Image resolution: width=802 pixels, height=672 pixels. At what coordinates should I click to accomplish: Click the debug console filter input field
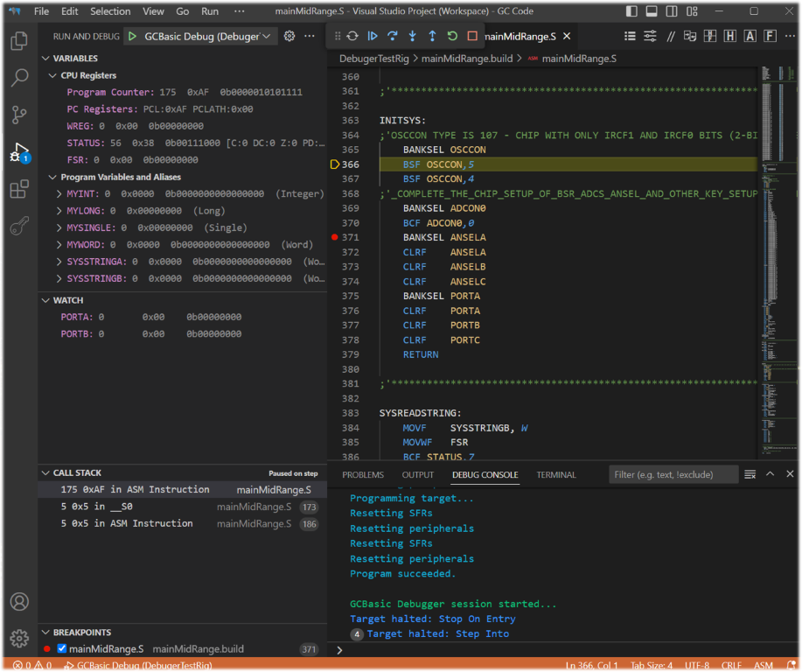pos(673,474)
